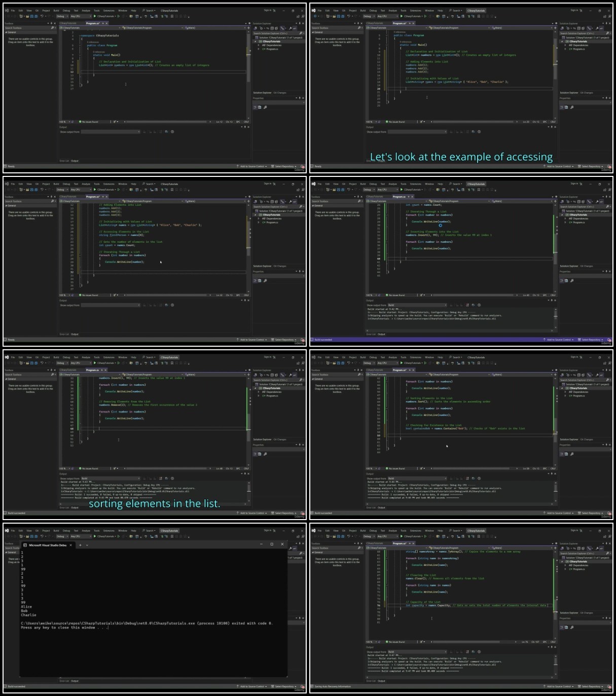Viewport: 616px width, 696px height.
Task: Click 'Sign in' in the top-left frame
Action: 267,10
